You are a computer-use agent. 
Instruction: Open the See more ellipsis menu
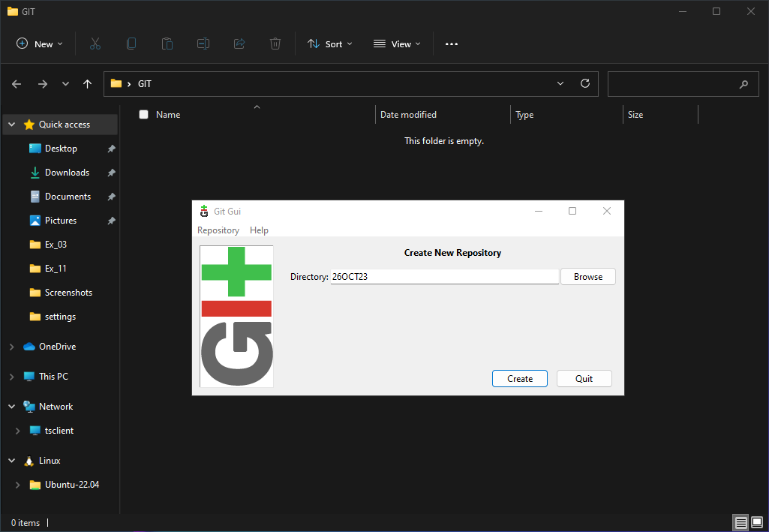(x=451, y=44)
